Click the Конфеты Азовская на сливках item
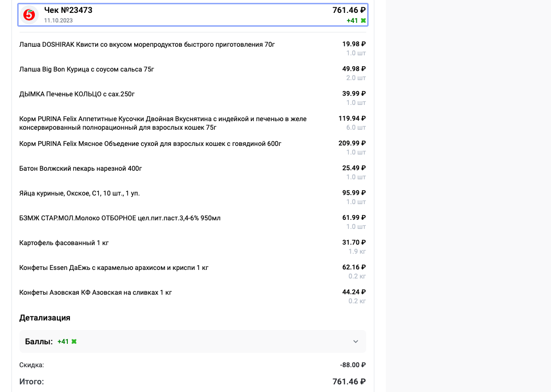Viewport: 551px width, 392px height. [x=95, y=293]
